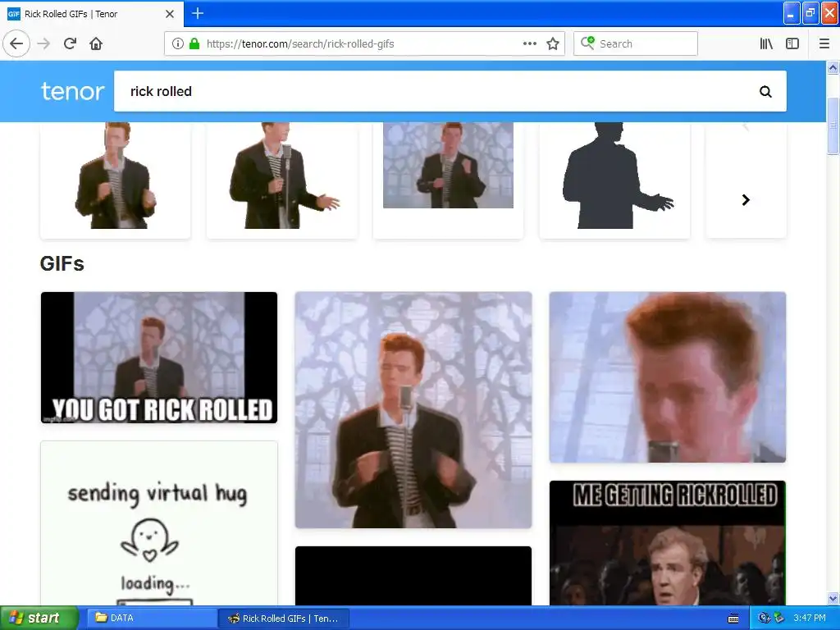
Task: Select Rick Rolled GIFs taskbar button
Action: 285,618
